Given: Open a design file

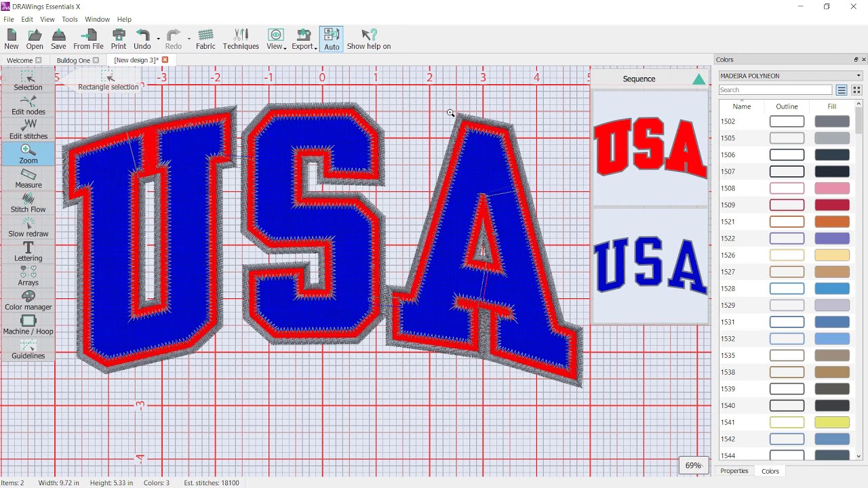Looking at the screenshot, I should pos(35,39).
